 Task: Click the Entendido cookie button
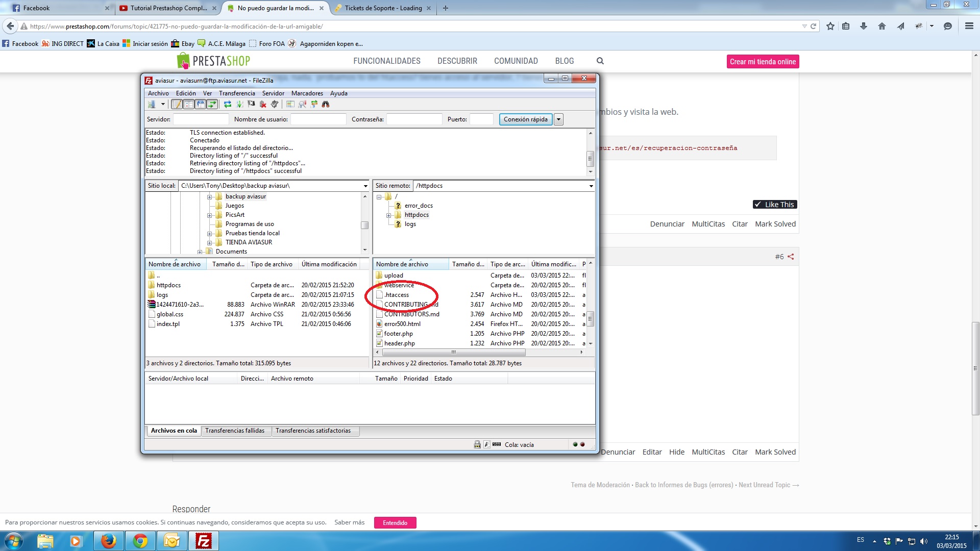click(395, 522)
